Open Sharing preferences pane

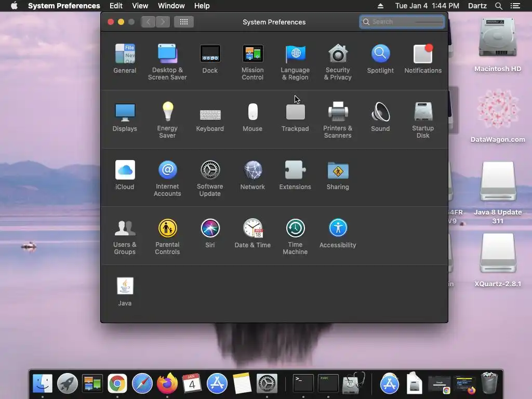point(338,176)
